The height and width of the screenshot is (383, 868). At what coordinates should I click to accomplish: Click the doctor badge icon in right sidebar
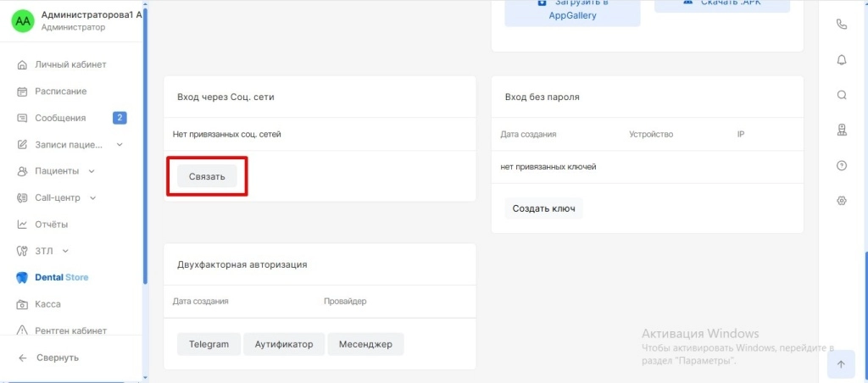point(842,130)
